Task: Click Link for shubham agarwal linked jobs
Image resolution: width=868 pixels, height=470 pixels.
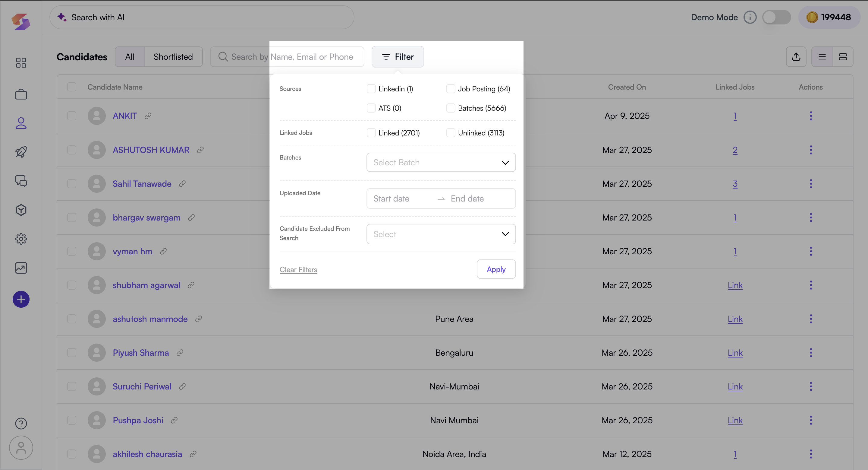Action: pos(735,285)
